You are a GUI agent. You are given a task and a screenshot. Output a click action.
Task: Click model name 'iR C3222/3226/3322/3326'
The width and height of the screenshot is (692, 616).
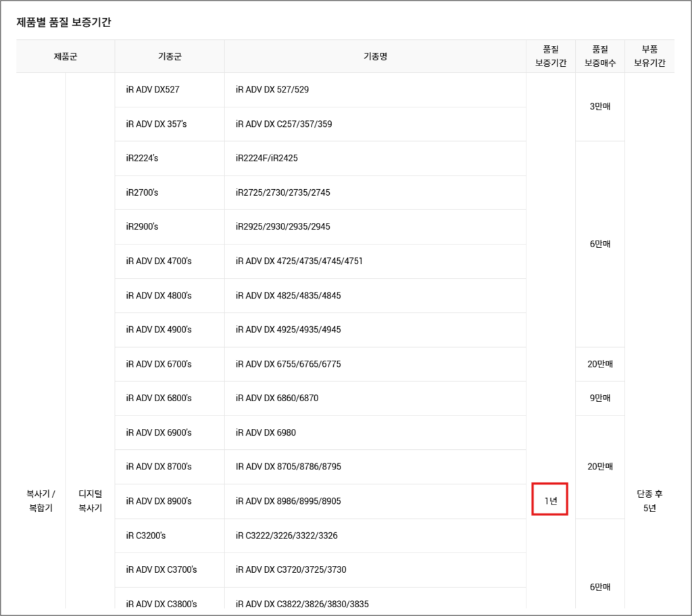[287, 536]
